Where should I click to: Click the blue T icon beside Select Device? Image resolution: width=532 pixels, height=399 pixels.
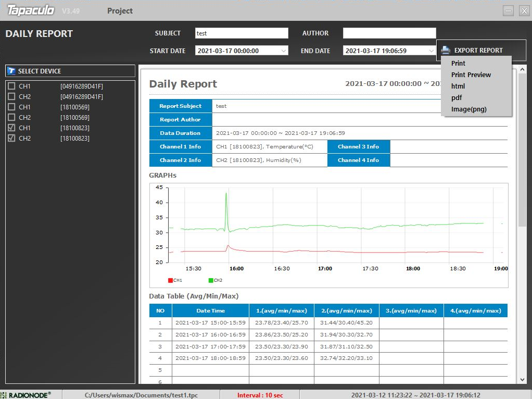click(x=11, y=71)
